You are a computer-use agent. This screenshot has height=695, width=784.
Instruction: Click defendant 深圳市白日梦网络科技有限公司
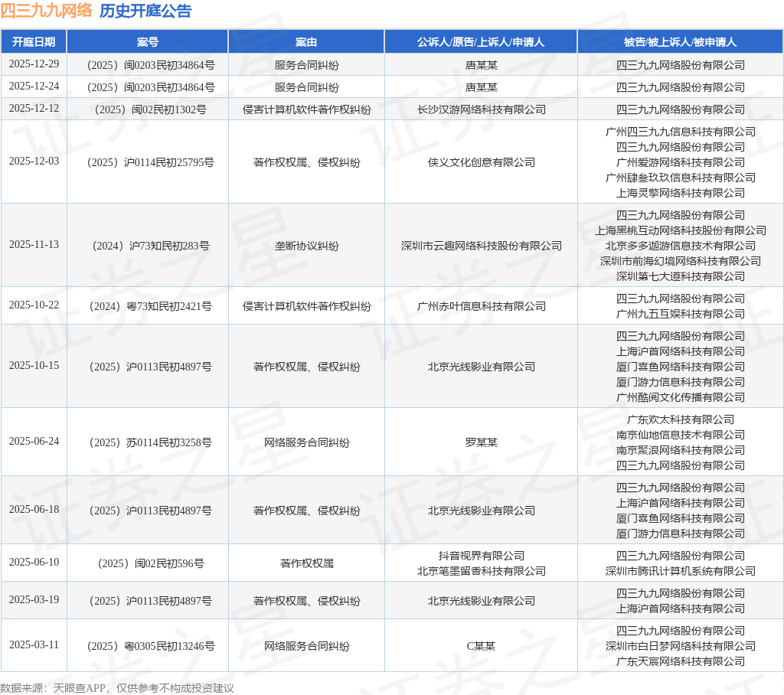[x=680, y=646]
